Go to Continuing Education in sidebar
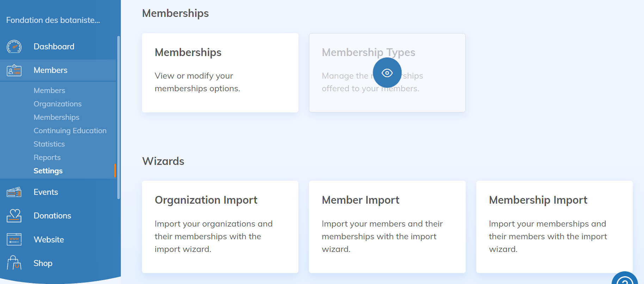The width and height of the screenshot is (644, 284). coord(70,131)
